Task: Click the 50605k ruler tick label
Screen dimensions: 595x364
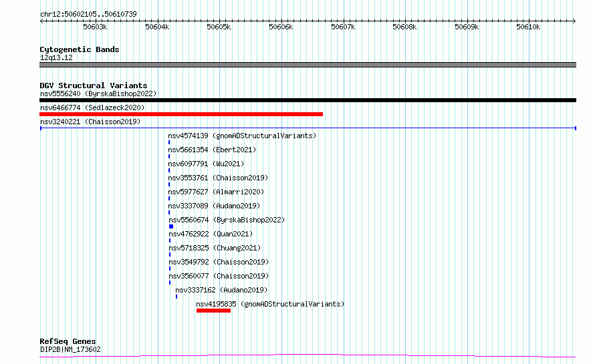Action: click(219, 27)
